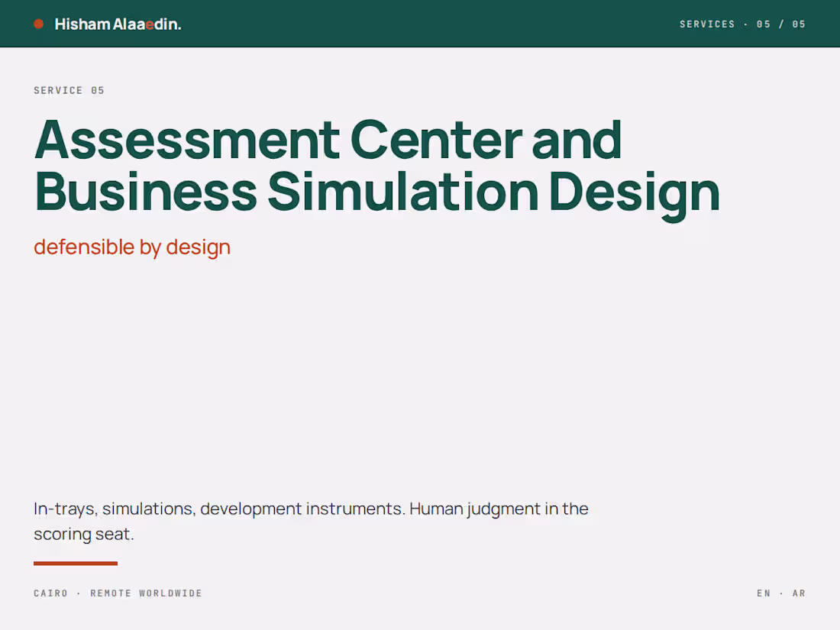840x630 pixels.
Task: Click the orange dot logo icon
Action: click(x=39, y=24)
